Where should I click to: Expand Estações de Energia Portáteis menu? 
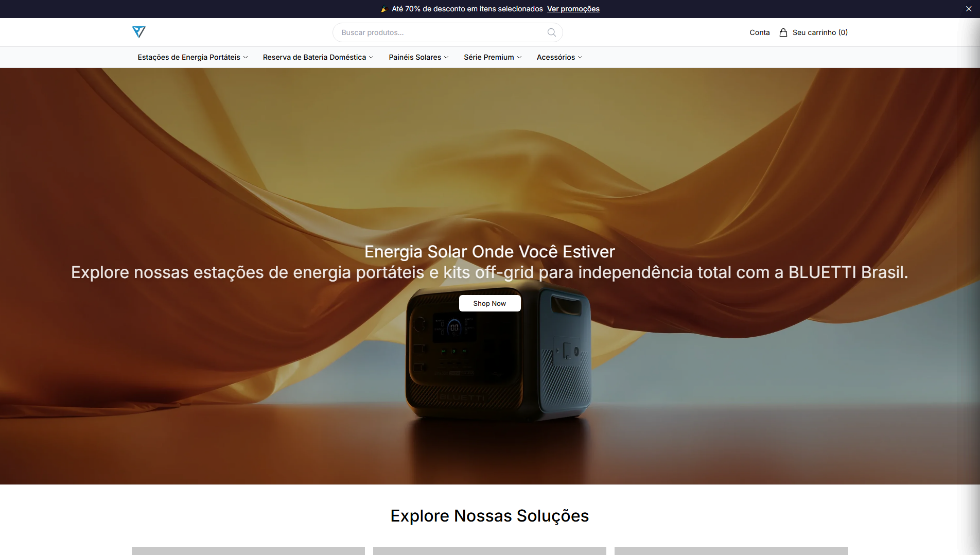pyautogui.click(x=192, y=57)
